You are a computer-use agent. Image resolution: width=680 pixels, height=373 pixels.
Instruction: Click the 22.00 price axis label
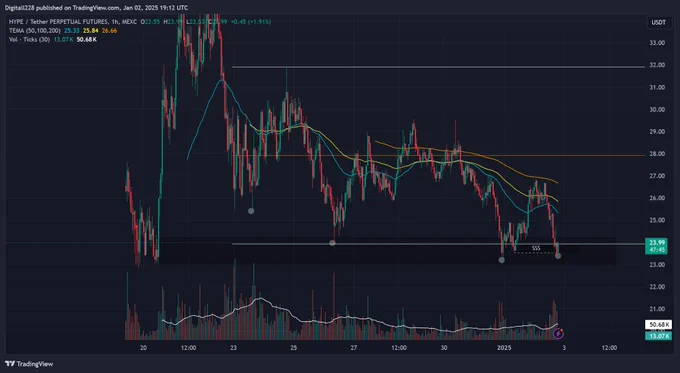click(x=657, y=287)
